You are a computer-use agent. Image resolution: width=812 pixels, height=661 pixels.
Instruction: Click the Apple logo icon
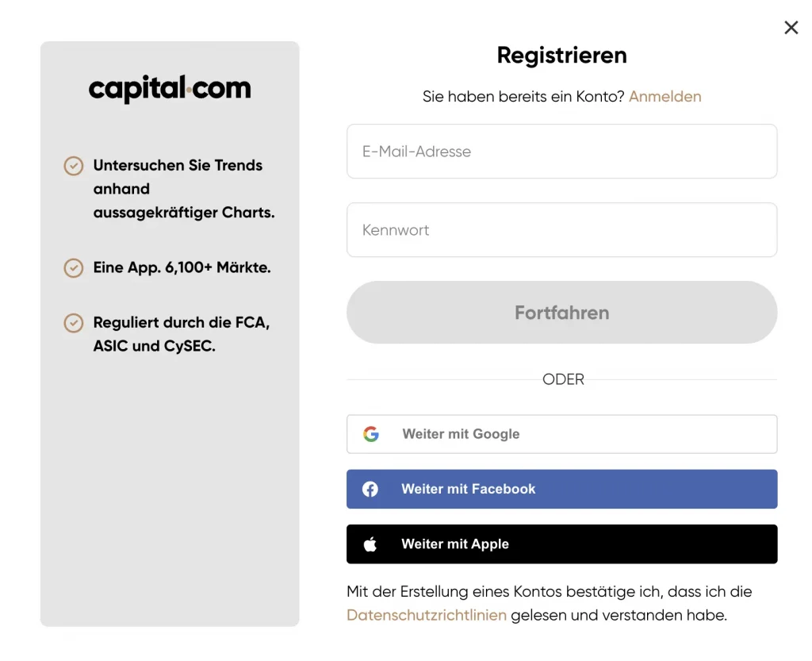[370, 544]
